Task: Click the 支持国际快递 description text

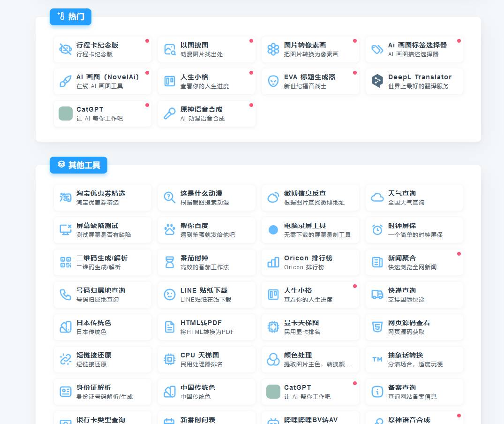Action: click(x=406, y=300)
